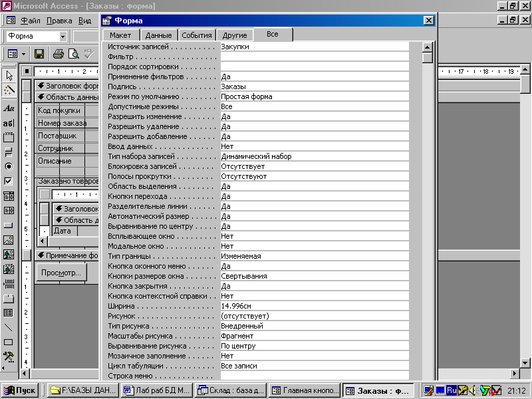Click form design vertical scrollbar down arrow
Viewport: 532px width, 399px height.
point(525,362)
